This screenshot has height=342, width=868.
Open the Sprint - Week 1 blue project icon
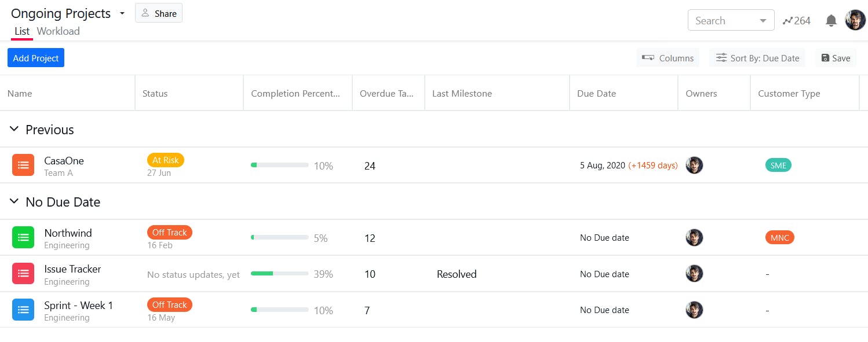point(23,310)
